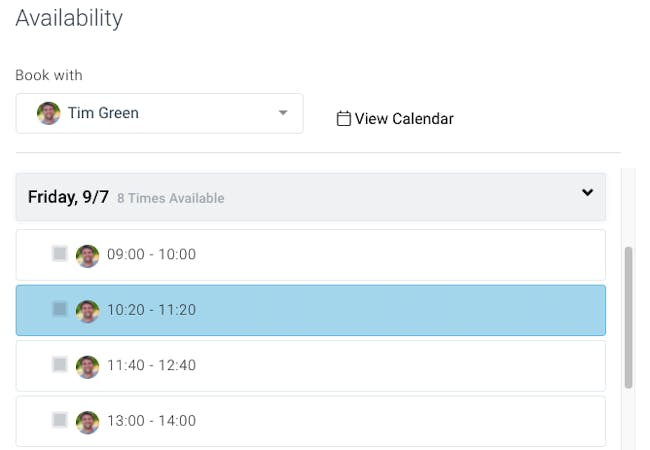Viewport: 650px width, 450px height.
Task: Click the avatar on the 10:20 - 11:20 slot
Action: pyautogui.click(x=88, y=310)
